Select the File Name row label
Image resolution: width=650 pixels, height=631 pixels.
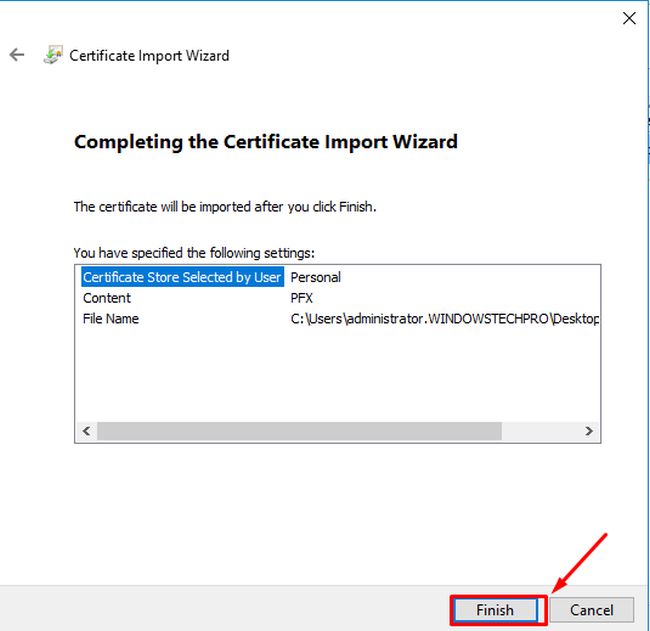pyautogui.click(x=111, y=318)
